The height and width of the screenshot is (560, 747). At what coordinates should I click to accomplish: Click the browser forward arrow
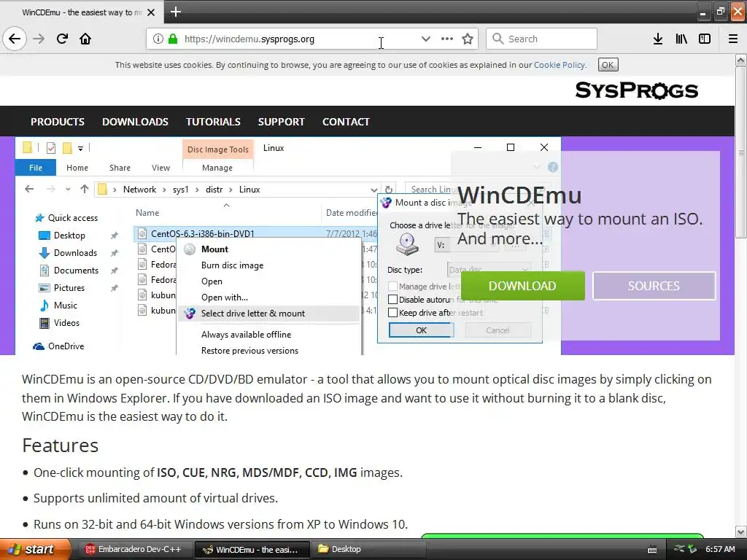39,39
